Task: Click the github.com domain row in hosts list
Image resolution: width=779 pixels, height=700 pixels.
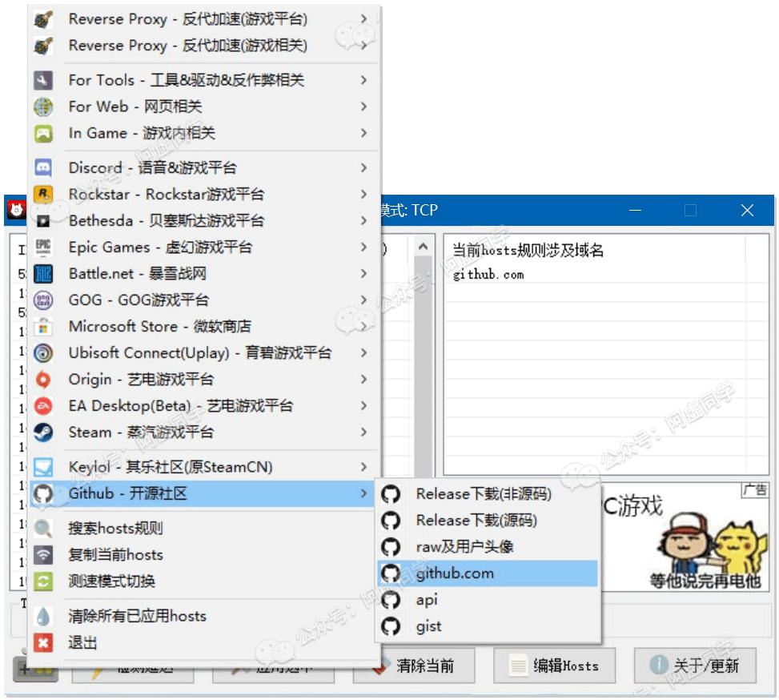Action: click(606, 275)
